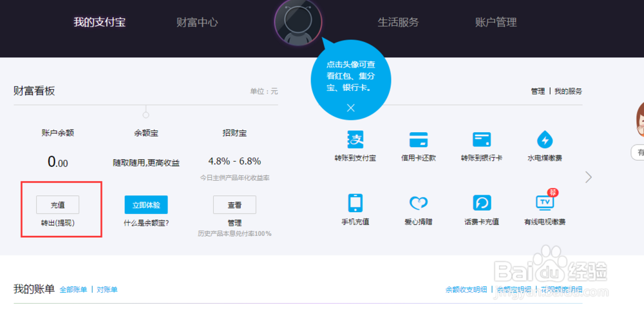Viewport: 644px width, 314px height.
Task: Click the 余额宝 heading
Action: (x=146, y=133)
